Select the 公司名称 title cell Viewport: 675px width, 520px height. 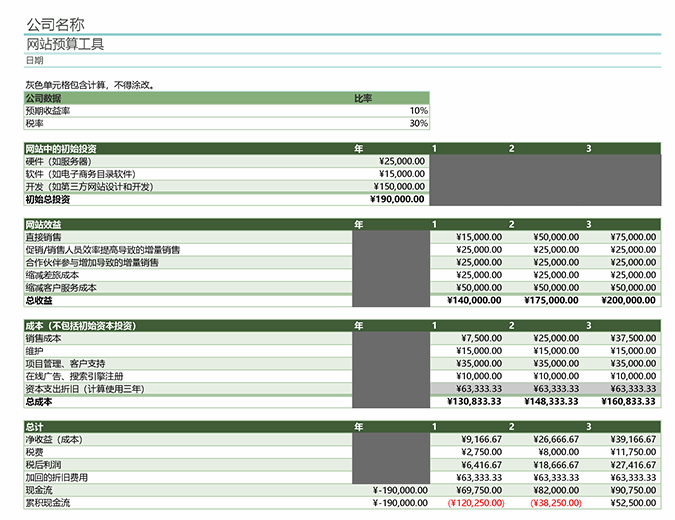(56, 25)
